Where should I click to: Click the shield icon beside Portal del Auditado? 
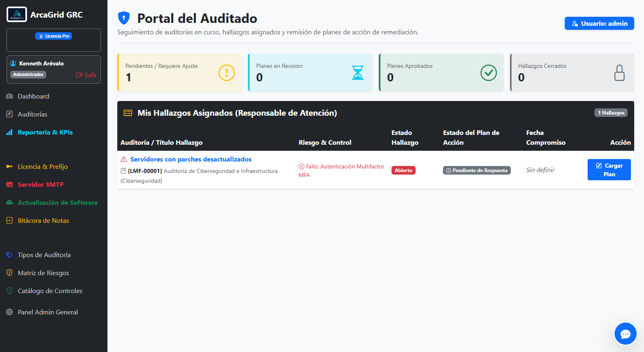click(x=124, y=18)
